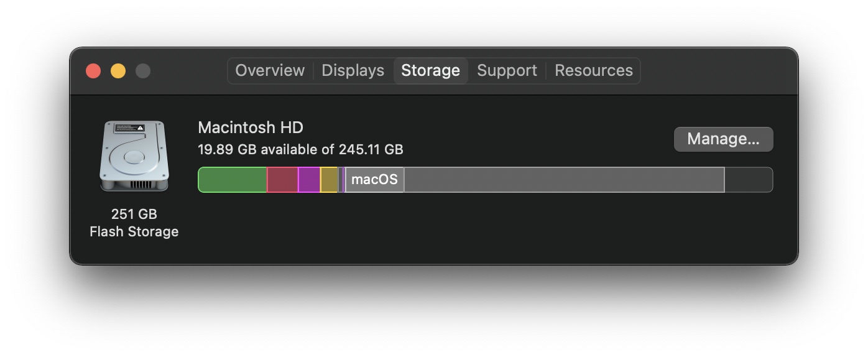868x357 pixels.
Task: Click the Macintosh HD volume name
Action: tap(250, 127)
